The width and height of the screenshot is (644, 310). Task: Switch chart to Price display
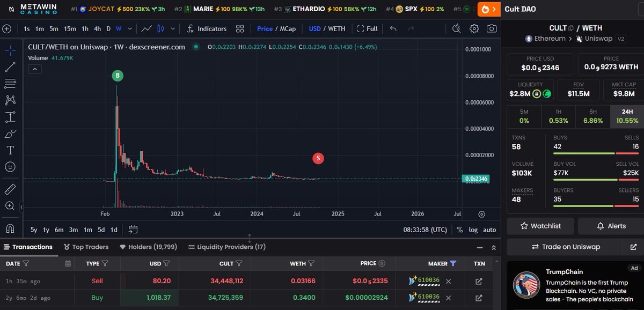coord(265,28)
